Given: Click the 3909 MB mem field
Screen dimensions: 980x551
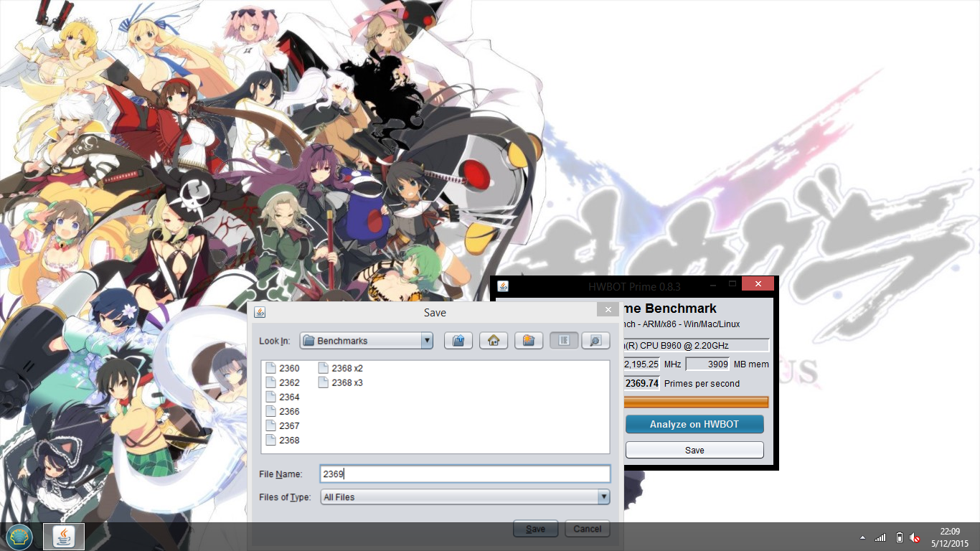Looking at the screenshot, I should pyautogui.click(x=707, y=364).
